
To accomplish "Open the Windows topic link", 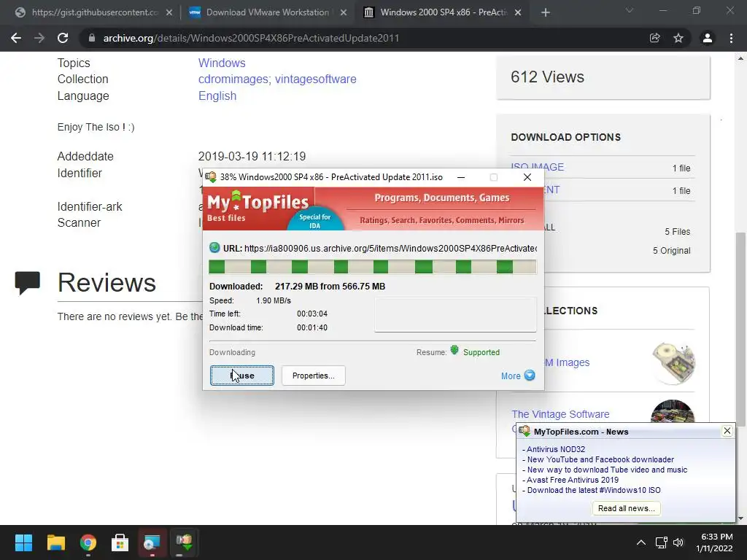I will tap(222, 63).
